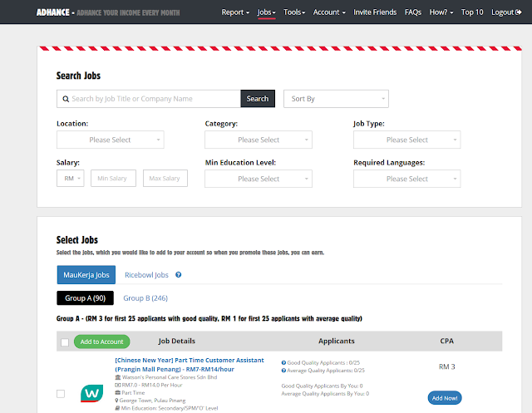
Task: Expand the Report menu
Action: [x=235, y=12]
